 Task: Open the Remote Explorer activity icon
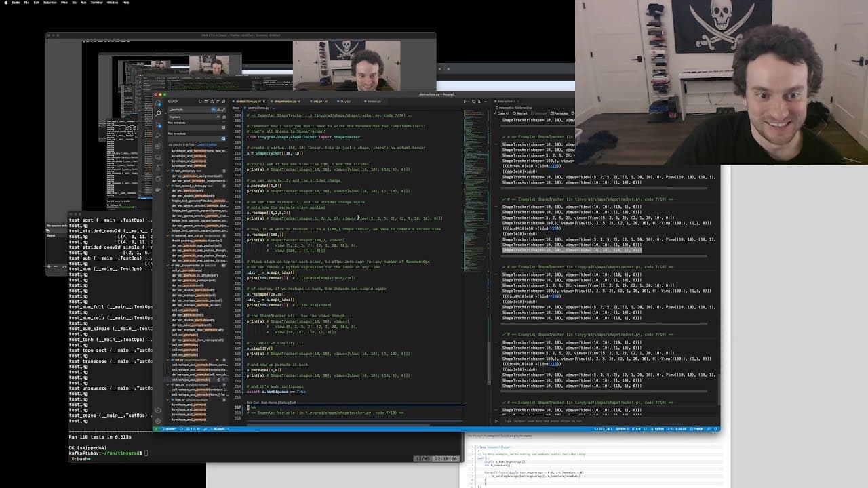point(158,157)
